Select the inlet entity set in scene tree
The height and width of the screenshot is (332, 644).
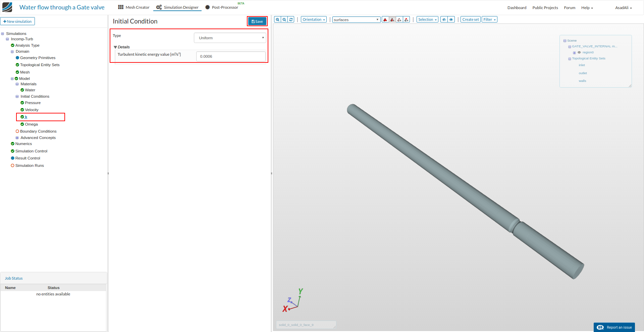tap(582, 65)
